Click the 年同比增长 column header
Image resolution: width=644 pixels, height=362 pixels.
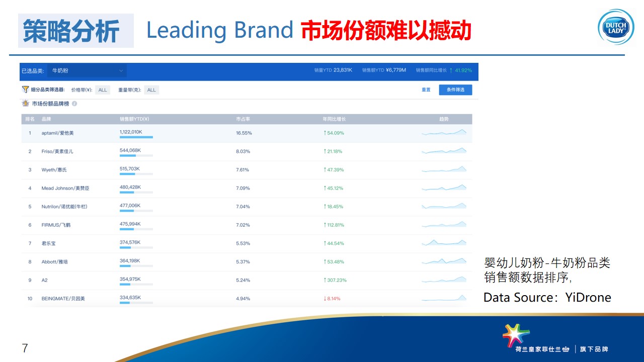click(x=334, y=119)
